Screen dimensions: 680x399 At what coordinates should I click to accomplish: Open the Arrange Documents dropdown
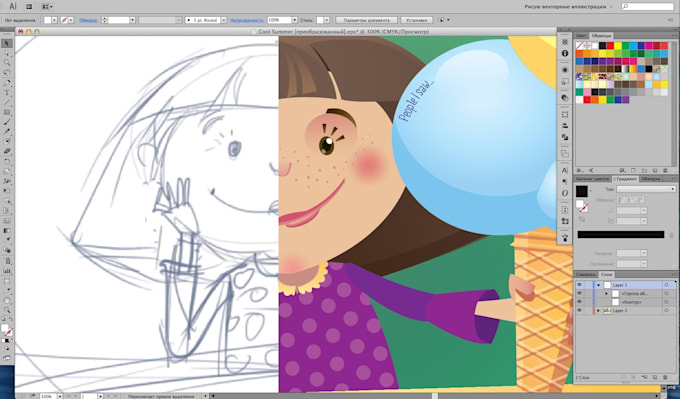pyautogui.click(x=47, y=7)
